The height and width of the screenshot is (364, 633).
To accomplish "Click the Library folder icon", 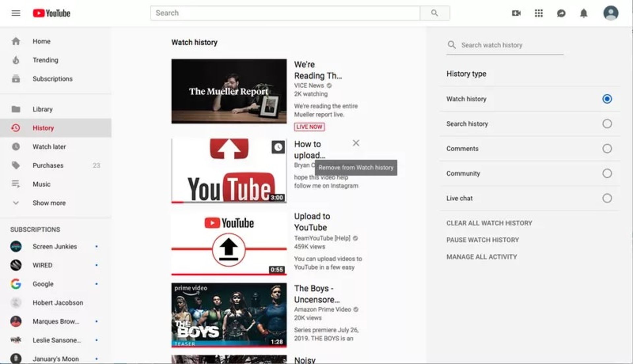I will [x=16, y=109].
